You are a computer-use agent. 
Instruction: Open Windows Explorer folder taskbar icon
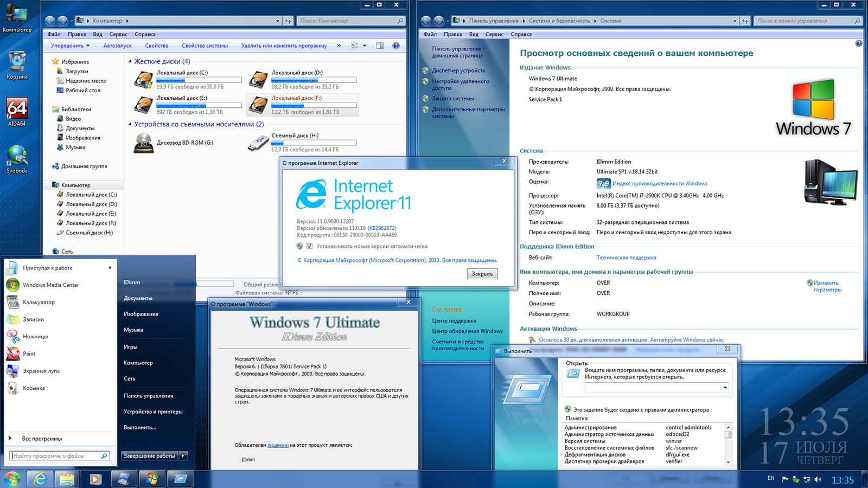tap(67, 479)
